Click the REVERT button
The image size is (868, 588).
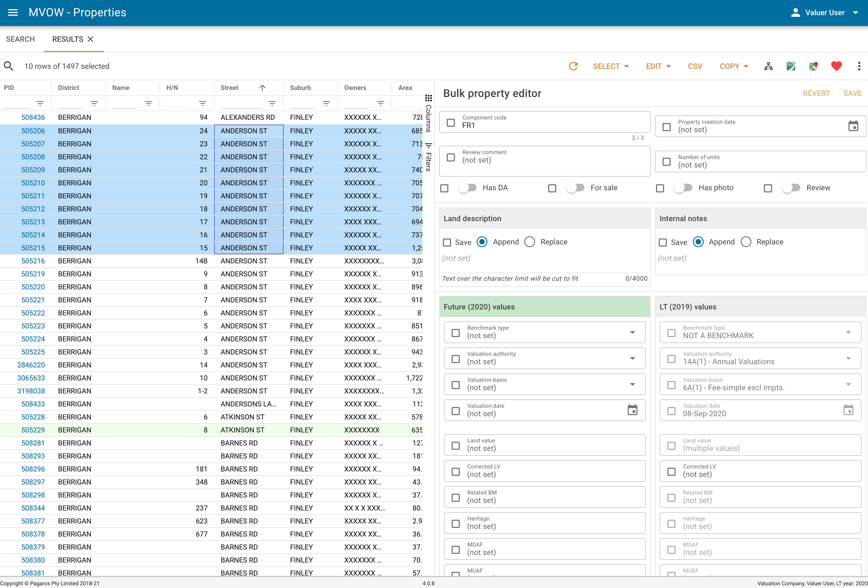[816, 93]
